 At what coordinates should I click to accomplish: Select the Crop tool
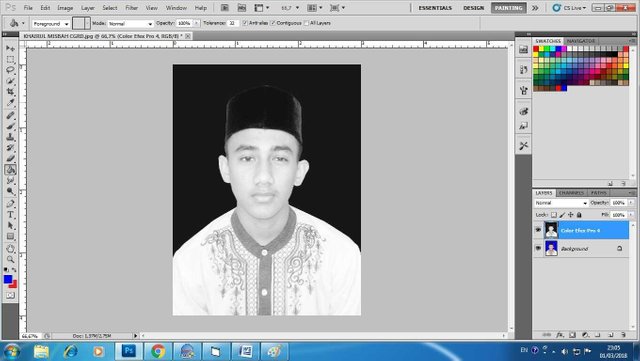pos(10,91)
